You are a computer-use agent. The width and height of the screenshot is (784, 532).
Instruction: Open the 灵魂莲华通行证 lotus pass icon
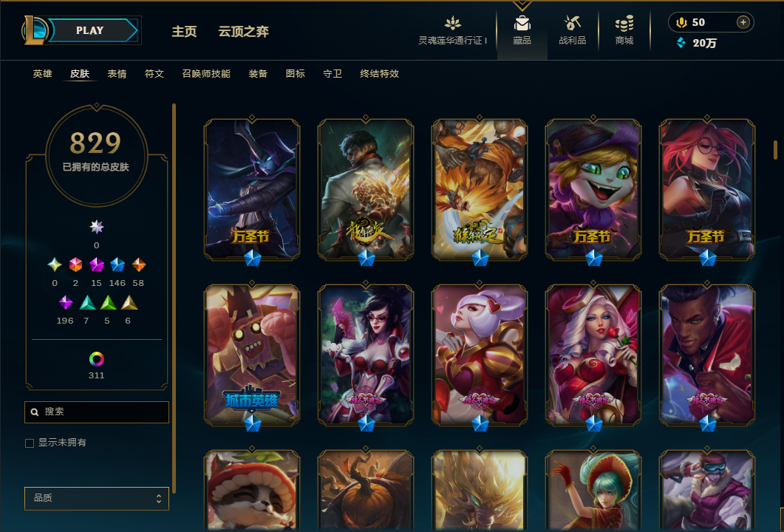[452, 23]
